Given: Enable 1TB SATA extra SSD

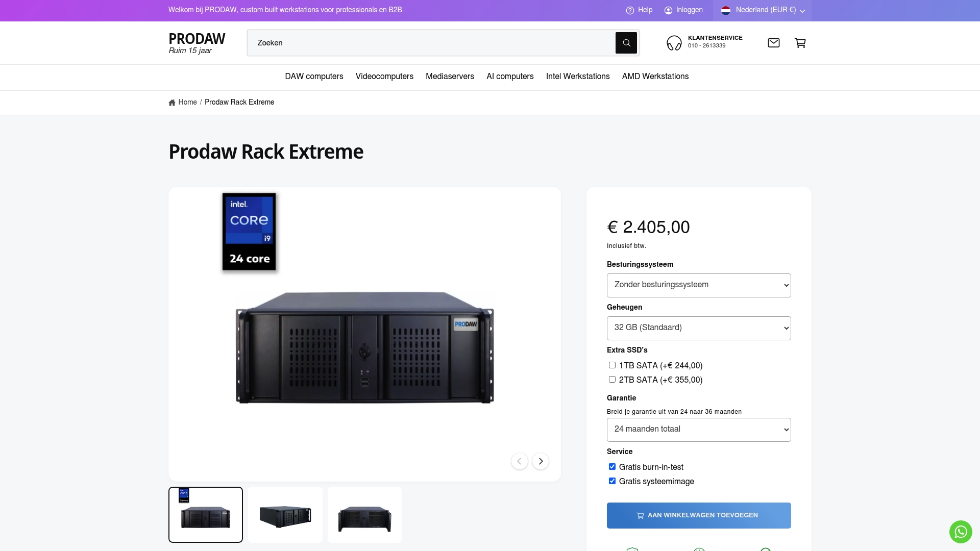Looking at the screenshot, I should pos(612,365).
